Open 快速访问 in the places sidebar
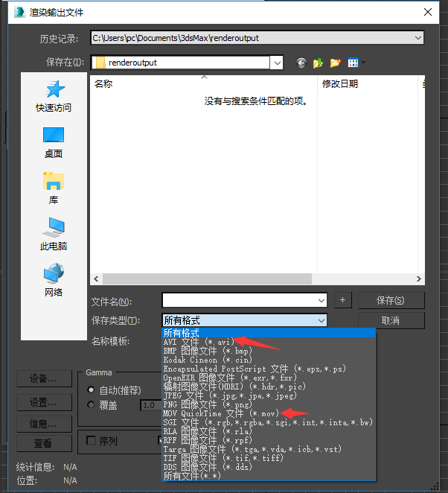This screenshot has width=448, height=493. (54, 97)
